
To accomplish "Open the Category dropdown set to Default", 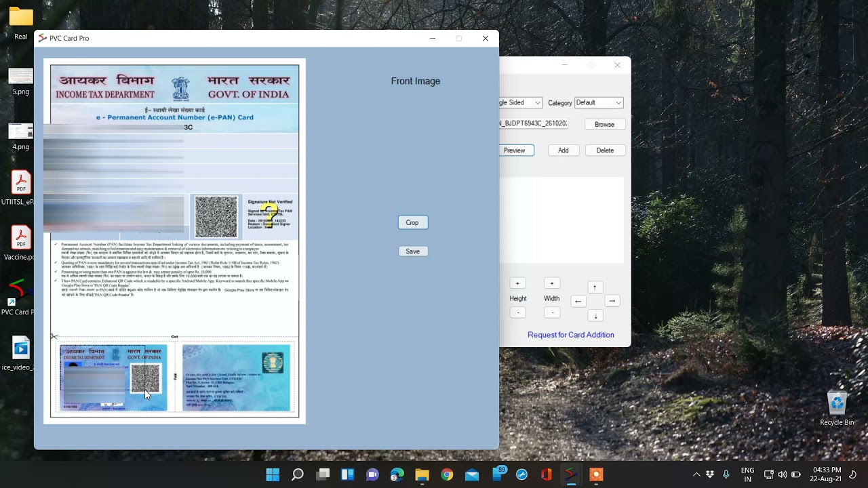I will (599, 102).
